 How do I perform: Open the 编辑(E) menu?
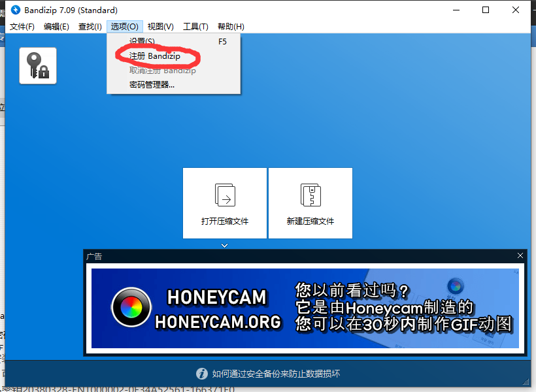click(x=56, y=27)
